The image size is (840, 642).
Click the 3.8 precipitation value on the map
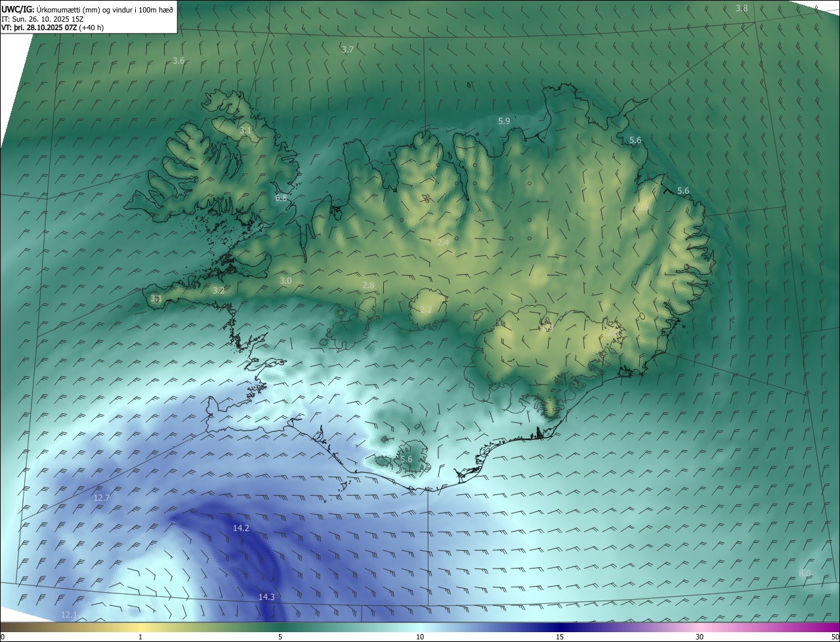tap(741, 9)
